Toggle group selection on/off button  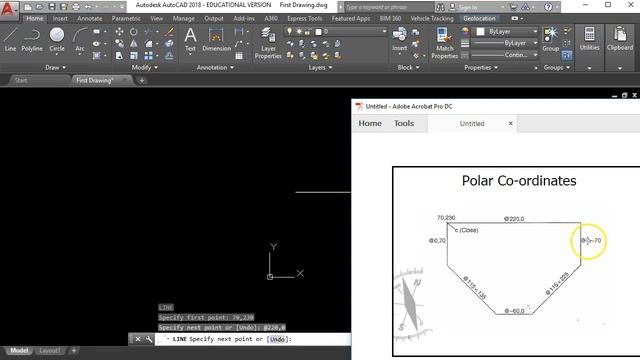(x=567, y=55)
